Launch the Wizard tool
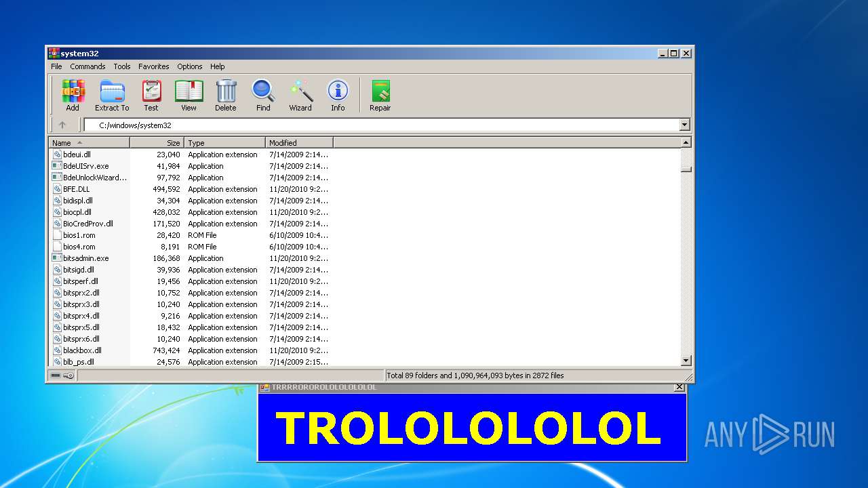Image resolution: width=868 pixels, height=488 pixels. (x=300, y=95)
